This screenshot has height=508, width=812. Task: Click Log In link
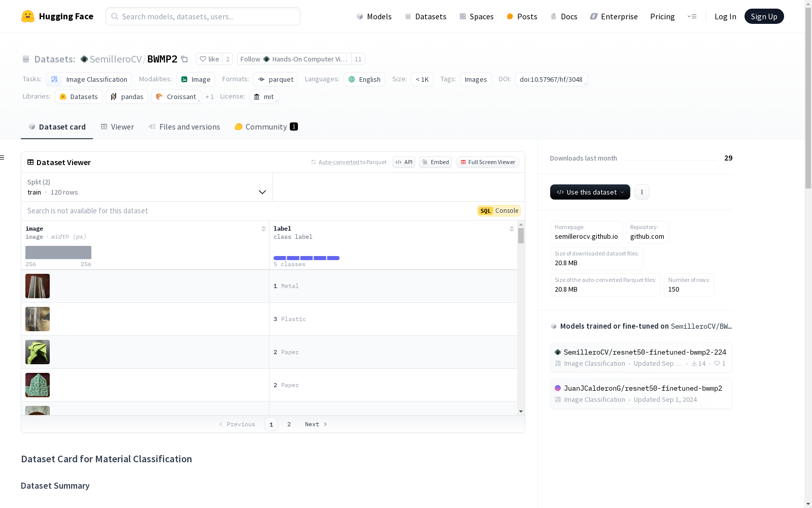725,16
